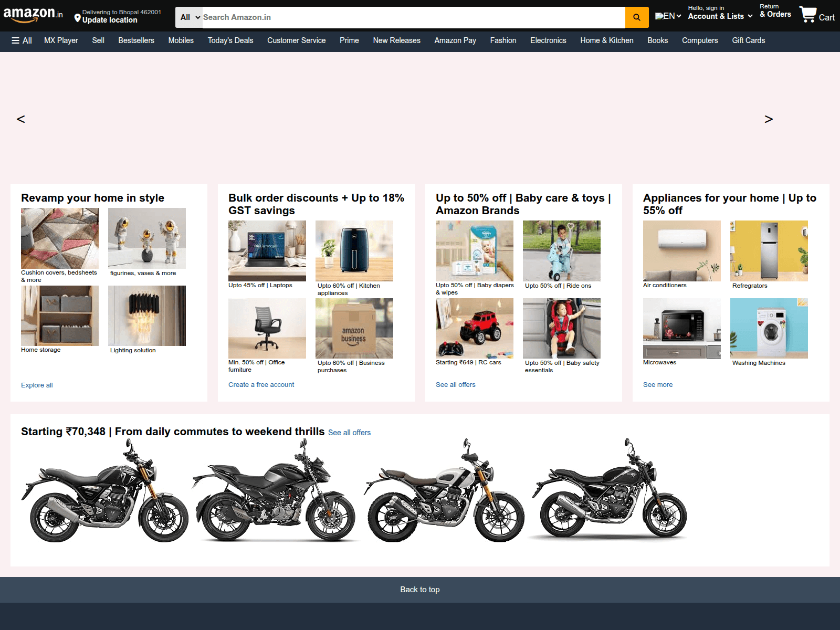
Task: Open the shopping Cart icon
Action: coord(817,15)
